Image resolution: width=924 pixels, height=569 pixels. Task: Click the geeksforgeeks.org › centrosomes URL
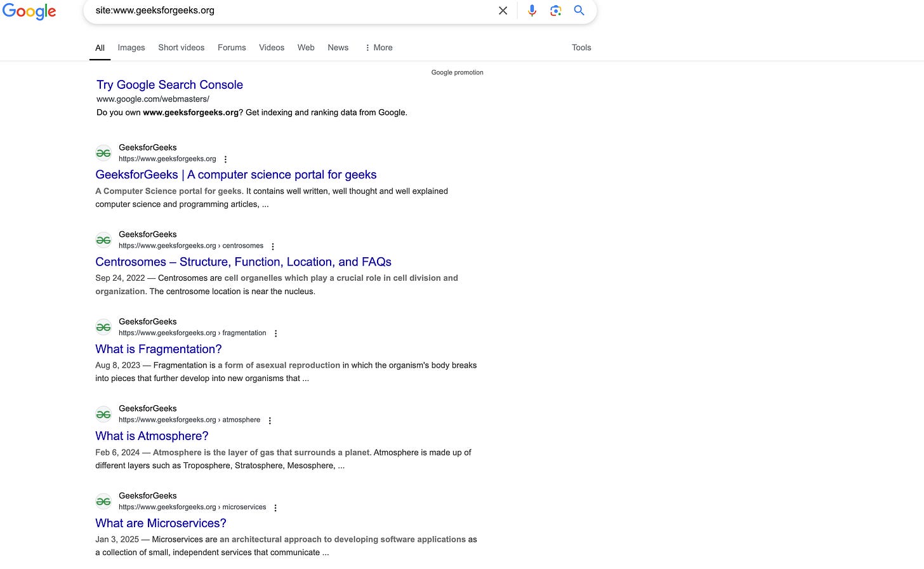coord(191,246)
